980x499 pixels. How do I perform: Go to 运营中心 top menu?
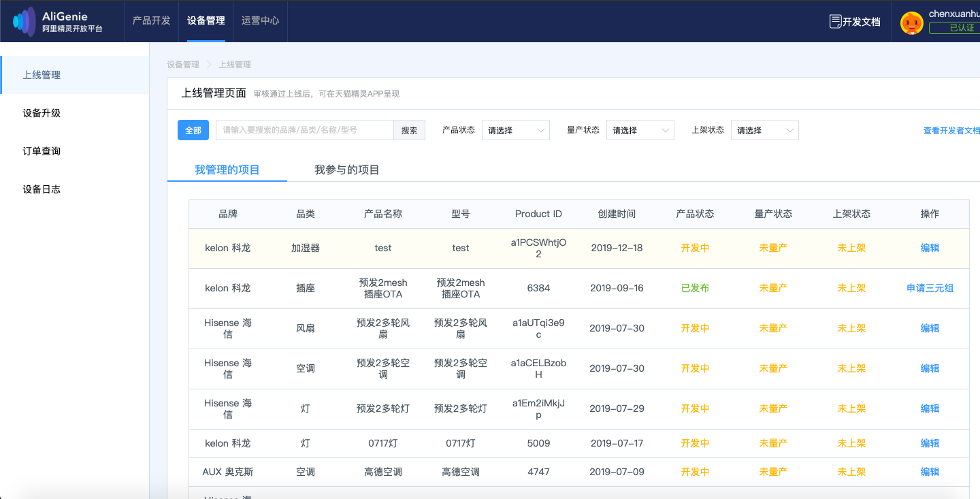(260, 20)
